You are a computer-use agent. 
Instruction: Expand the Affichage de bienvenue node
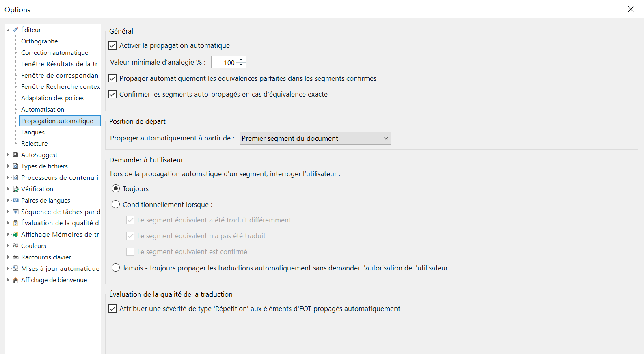point(8,280)
